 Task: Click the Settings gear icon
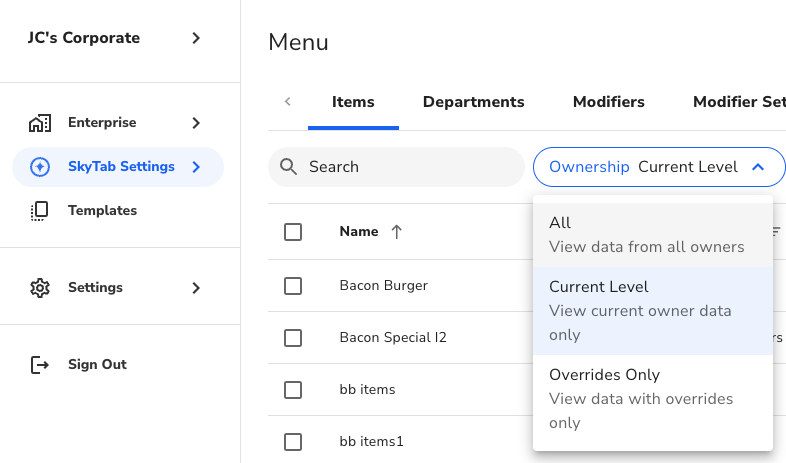point(40,288)
